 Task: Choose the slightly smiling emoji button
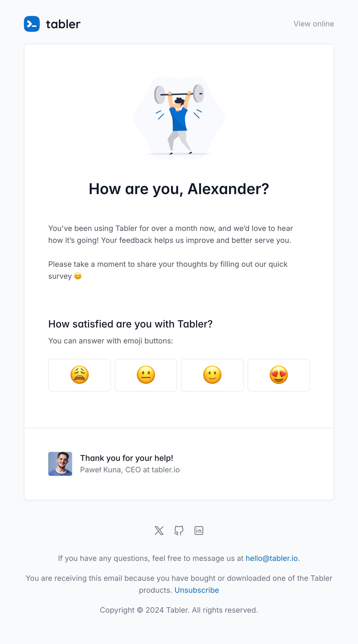(212, 375)
